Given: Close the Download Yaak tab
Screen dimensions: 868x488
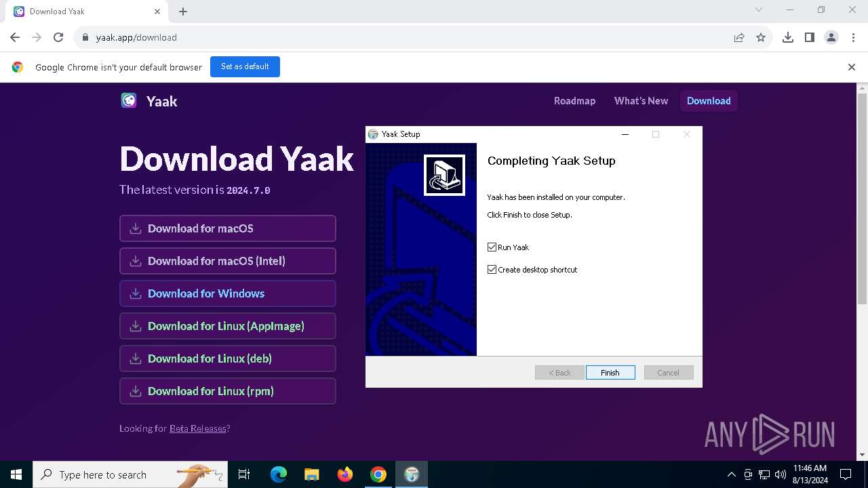Looking at the screenshot, I should pyautogui.click(x=157, y=12).
